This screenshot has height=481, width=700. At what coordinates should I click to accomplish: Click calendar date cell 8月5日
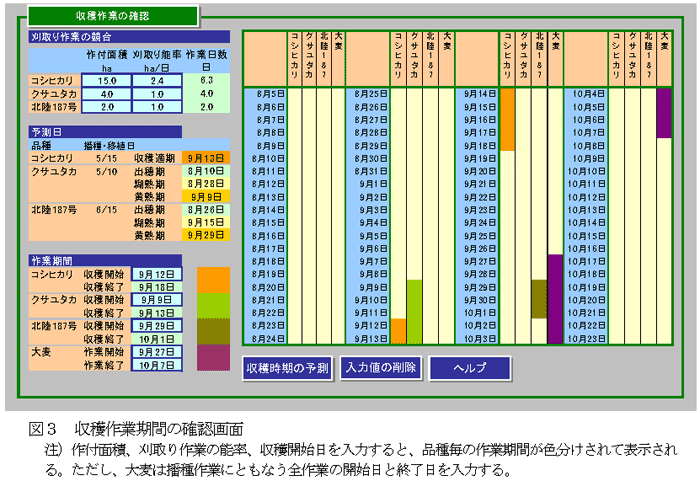coord(266,94)
